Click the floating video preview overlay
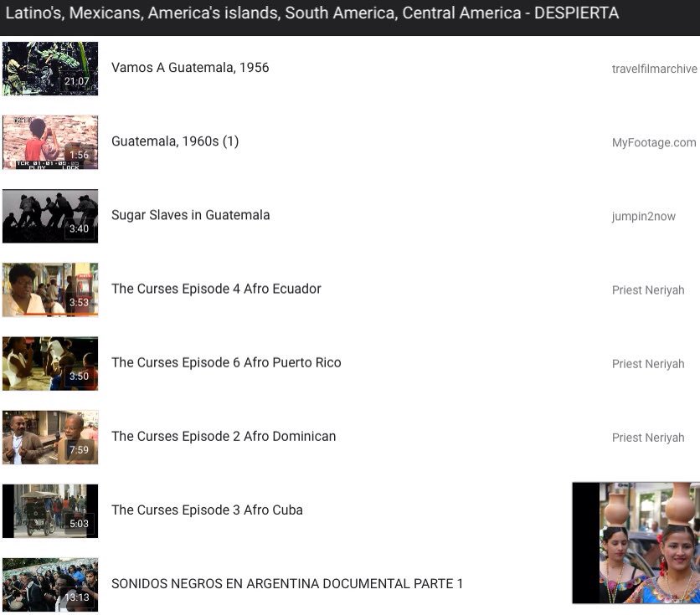The width and height of the screenshot is (700, 615). [635, 542]
